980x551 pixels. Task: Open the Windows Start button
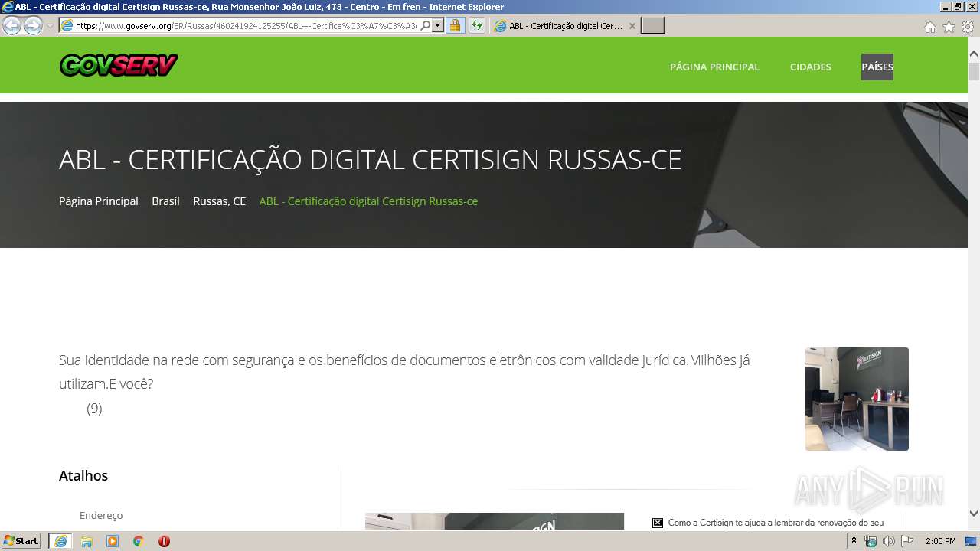pyautogui.click(x=21, y=541)
